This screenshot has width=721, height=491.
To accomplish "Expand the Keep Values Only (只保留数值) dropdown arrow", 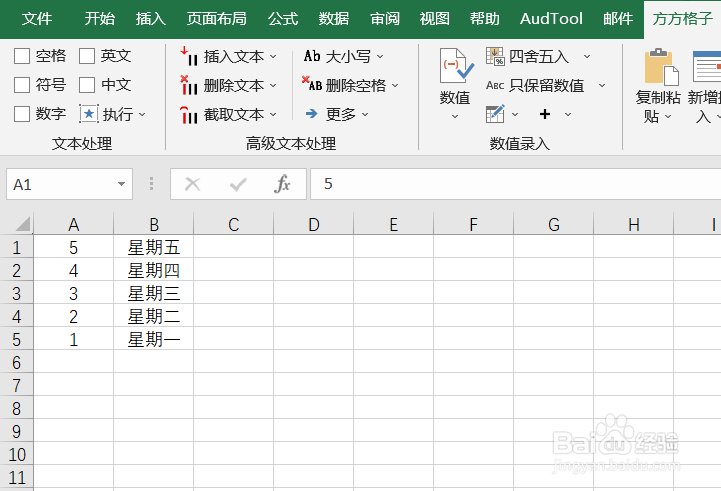I will [602, 85].
